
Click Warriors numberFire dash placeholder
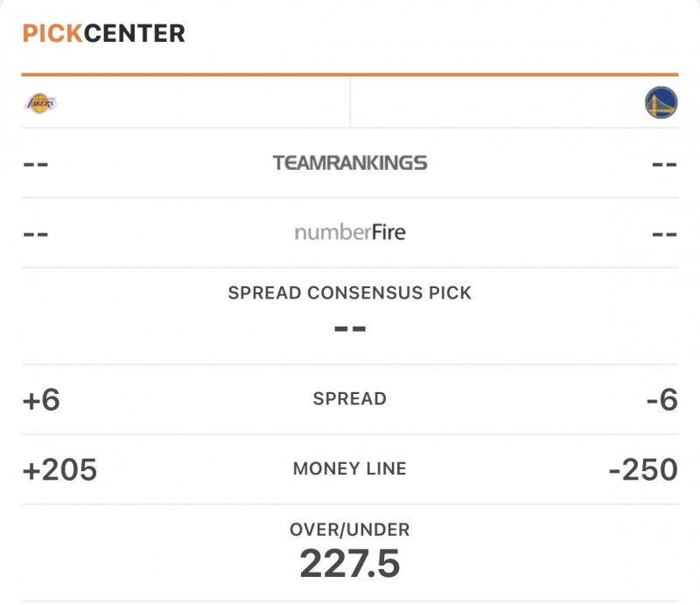[665, 234]
